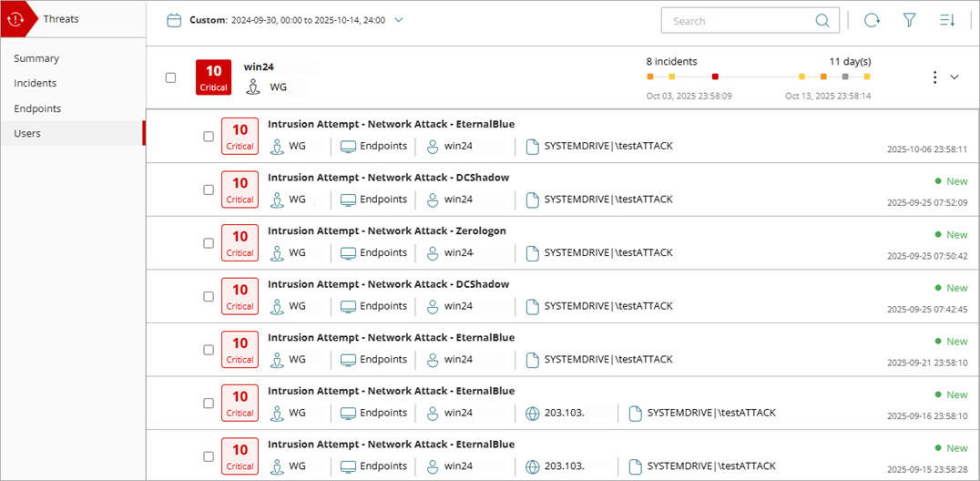This screenshot has width=980, height=481.
Task: Click the Critical 10 badge of win24 header
Action: click(214, 77)
